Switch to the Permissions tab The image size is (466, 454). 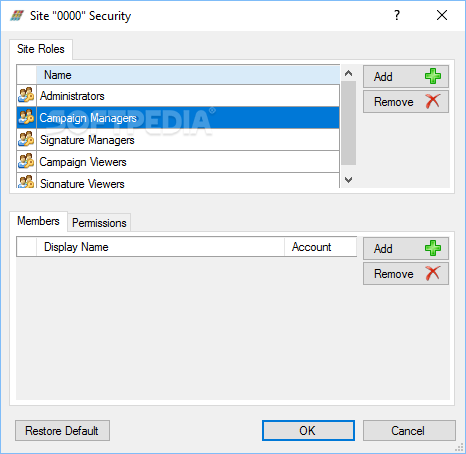[x=99, y=223]
